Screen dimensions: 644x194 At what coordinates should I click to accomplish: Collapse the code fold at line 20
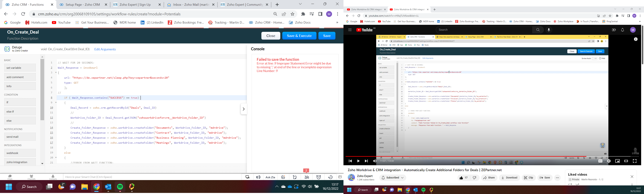tap(56, 158)
